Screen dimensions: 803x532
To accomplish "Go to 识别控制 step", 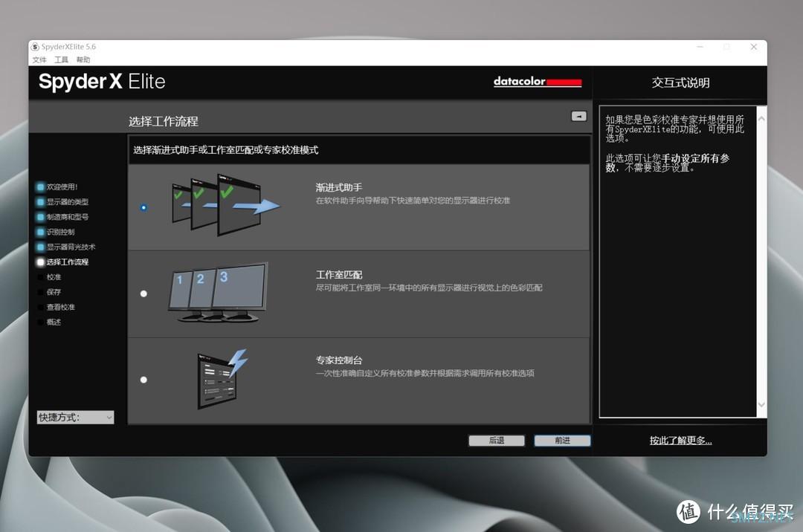I will 56,232.
